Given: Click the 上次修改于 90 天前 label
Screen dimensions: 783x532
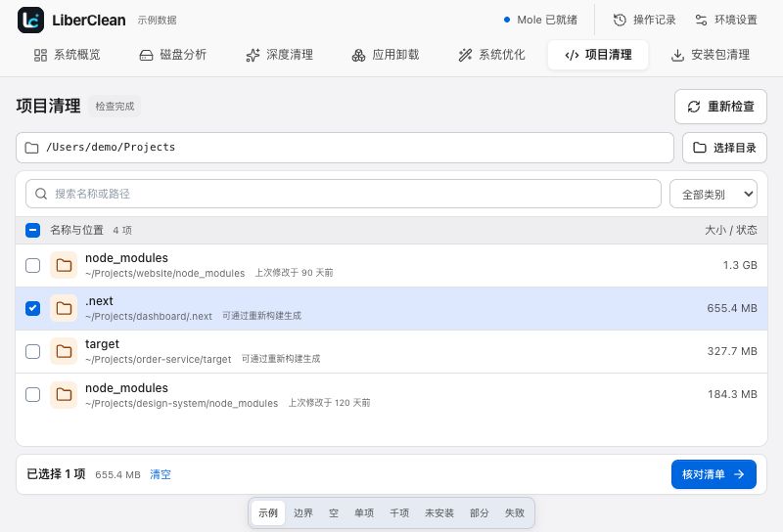Looking at the screenshot, I should [x=295, y=273].
